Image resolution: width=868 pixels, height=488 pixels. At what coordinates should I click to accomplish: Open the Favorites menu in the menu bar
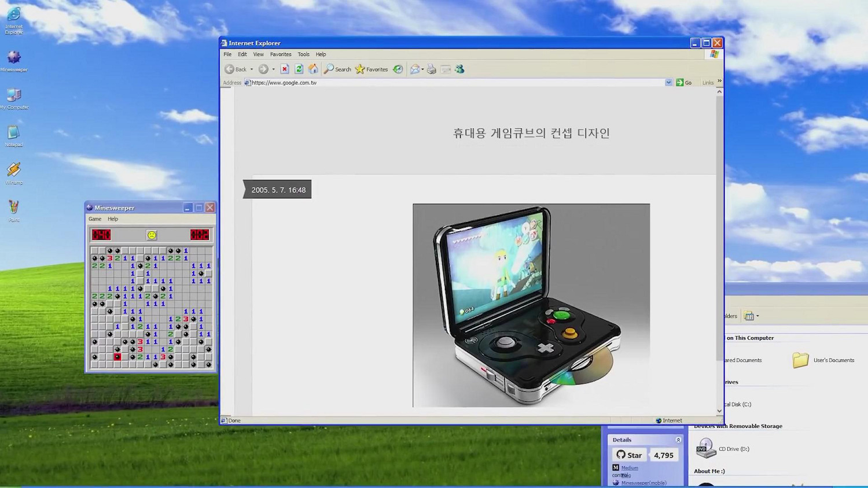[x=281, y=54]
